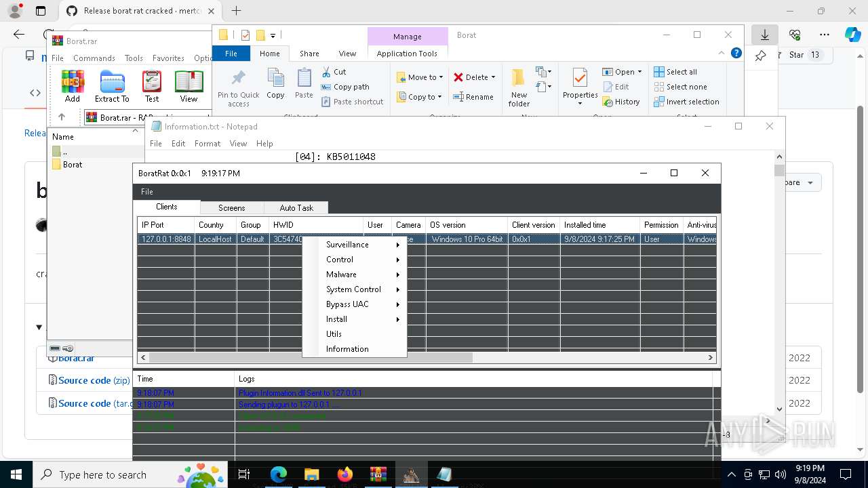868x488 pixels.
Task: Select Borat folder in WinRAR list
Action: tap(67, 165)
